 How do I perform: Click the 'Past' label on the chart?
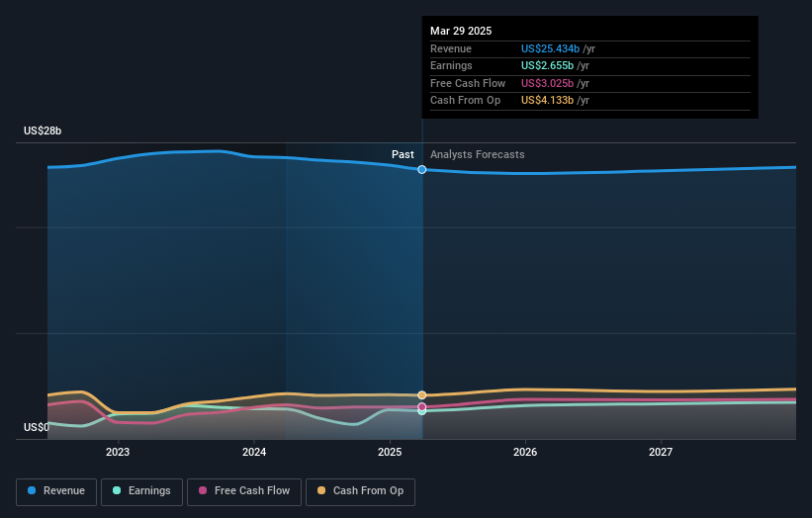[x=403, y=155]
